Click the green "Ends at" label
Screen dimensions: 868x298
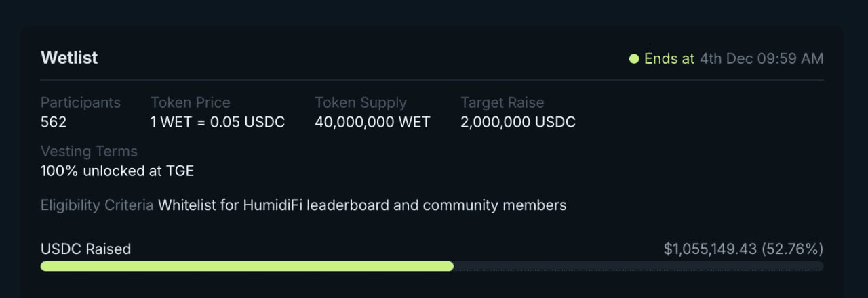coord(669,58)
